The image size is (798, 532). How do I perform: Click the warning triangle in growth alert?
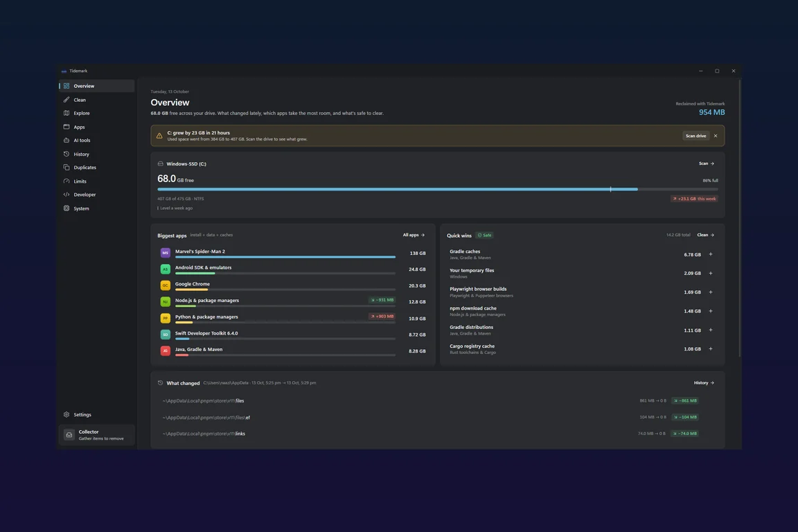point(159,136)
